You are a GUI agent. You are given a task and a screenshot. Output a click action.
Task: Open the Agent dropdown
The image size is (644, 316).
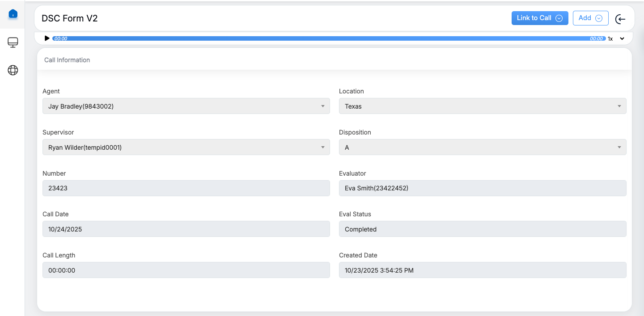[186, 106]
